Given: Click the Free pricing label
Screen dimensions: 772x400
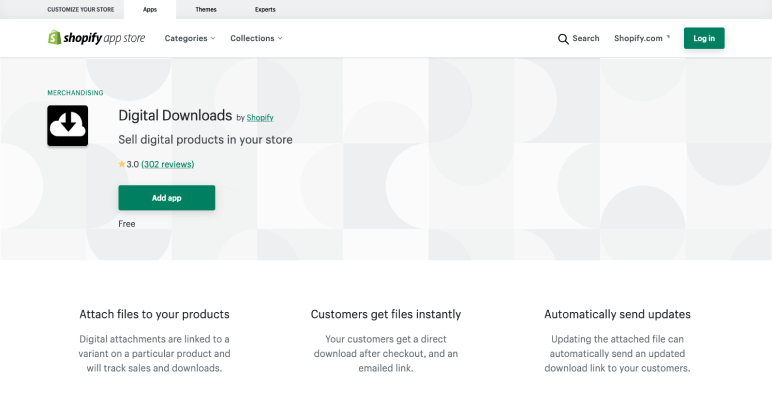Looking at the screenshot, I should pyautogui.click(x=127, y=224).
